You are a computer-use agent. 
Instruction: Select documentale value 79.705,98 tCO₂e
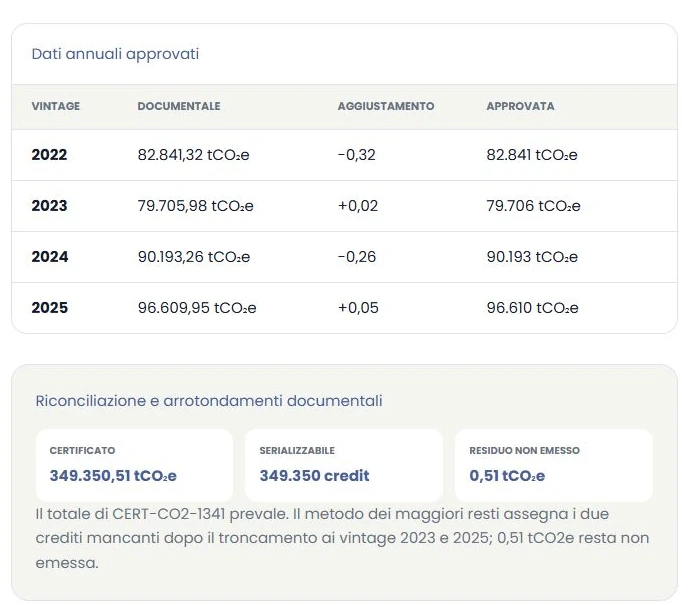pyautogui.click(x=195, y=206)
